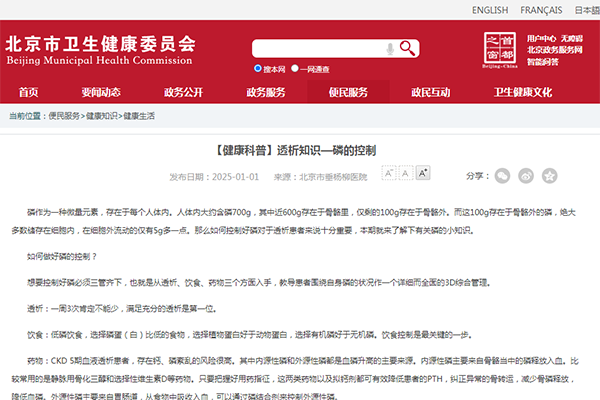Share article via WeChat icon
Screen dimensions: 600x400
pyautogui.click(x=503, y=176)
